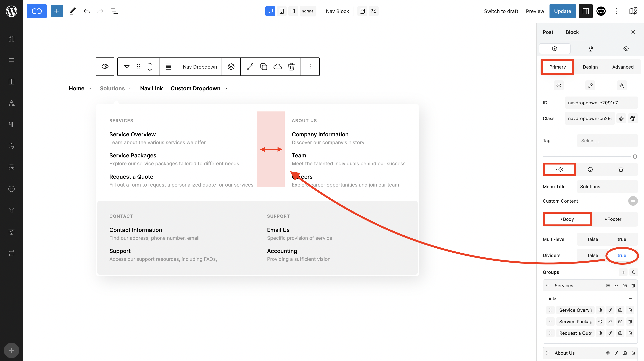
Task: Toggle the visibility eye icon in the Primary panel
Action: (559, 85)
